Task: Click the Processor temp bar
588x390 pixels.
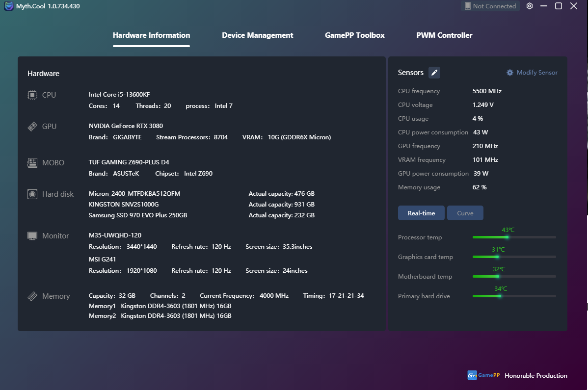Action: point(514,237)
